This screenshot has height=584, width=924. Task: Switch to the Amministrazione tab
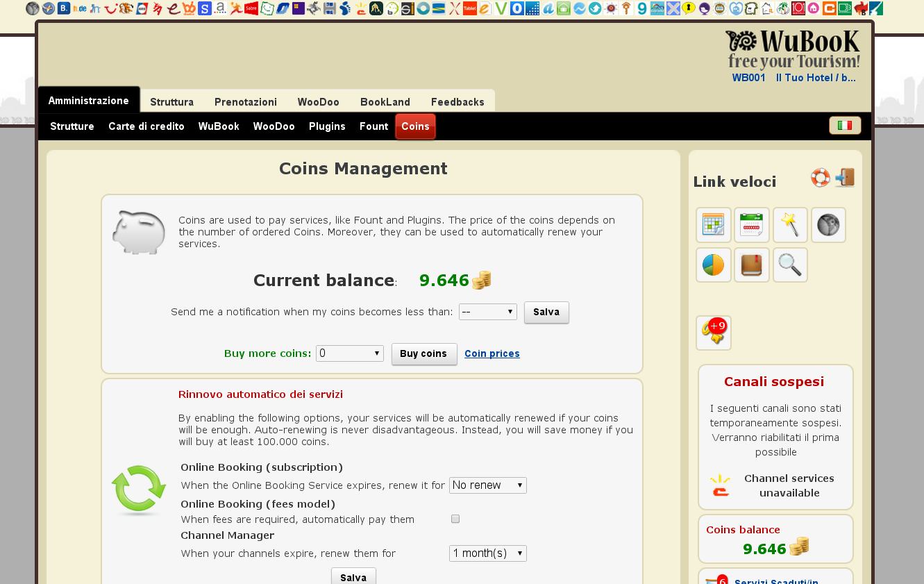tap(89, 100)
